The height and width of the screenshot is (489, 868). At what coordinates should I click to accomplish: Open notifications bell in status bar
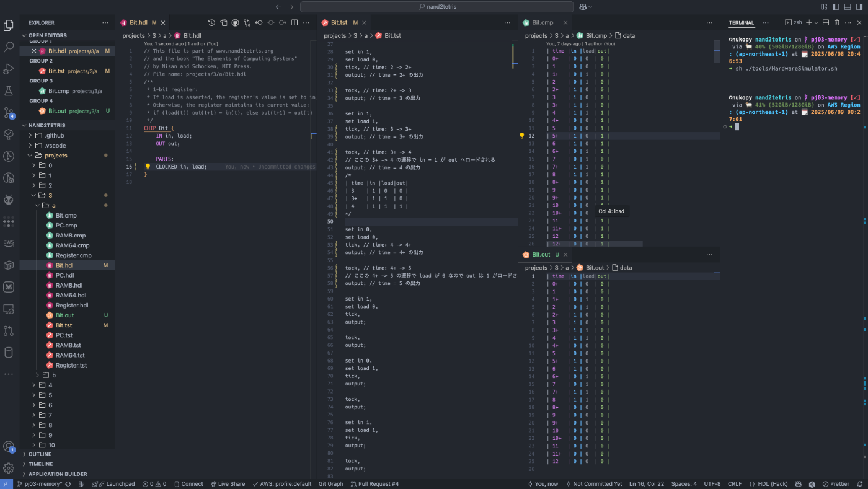tap(859, 484)
